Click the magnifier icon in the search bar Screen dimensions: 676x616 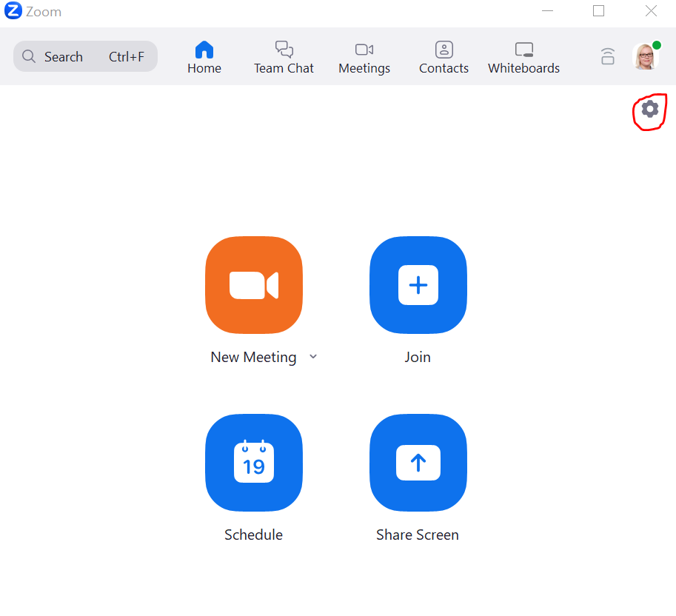tap(29, 57)
